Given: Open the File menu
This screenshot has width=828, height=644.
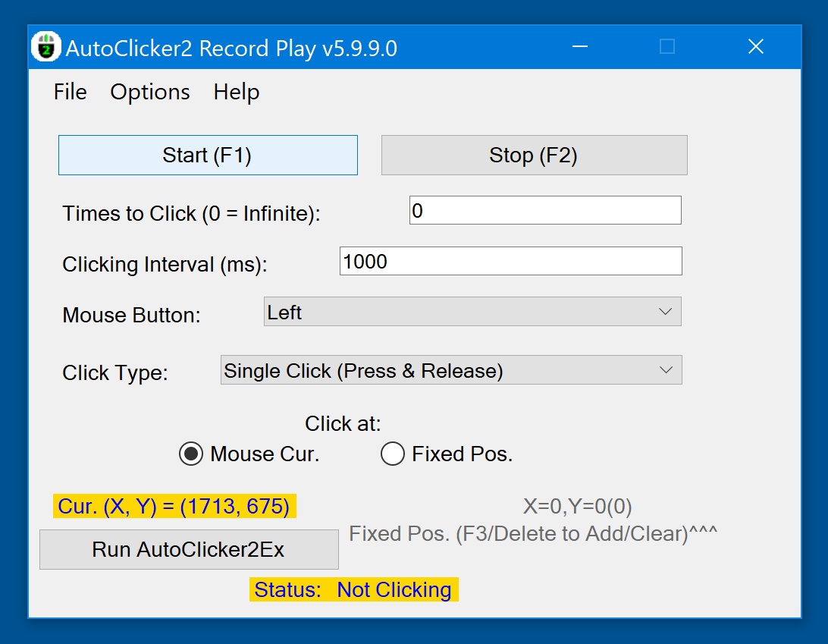Looking at the screenshot, I should [69, 92].
